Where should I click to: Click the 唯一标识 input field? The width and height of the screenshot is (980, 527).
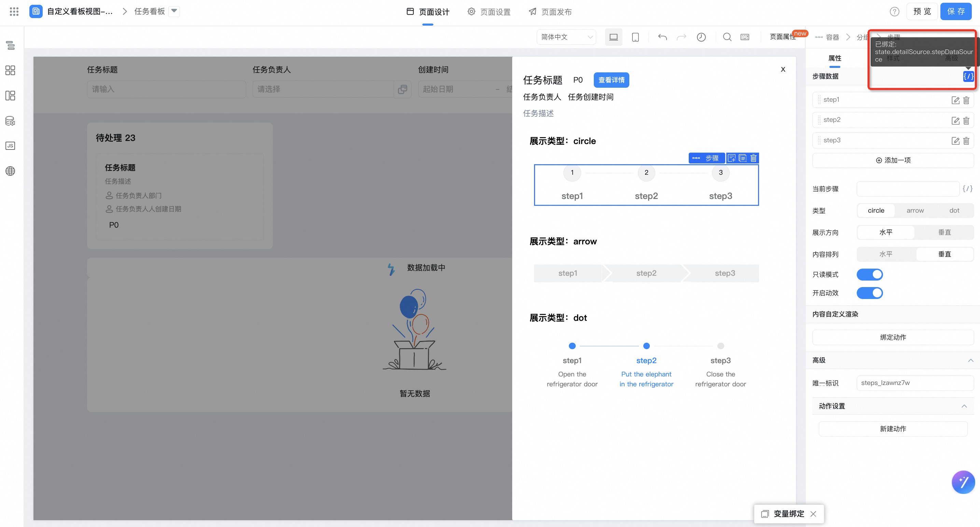[x=915, y=383]
